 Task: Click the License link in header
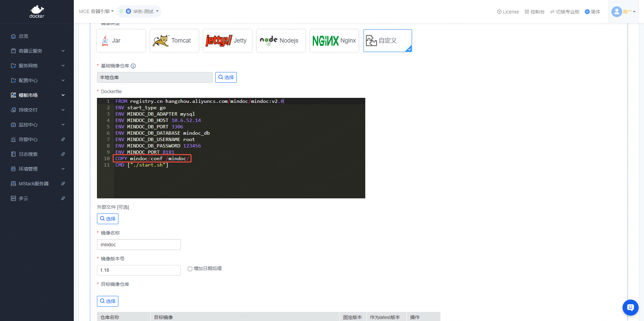[x=508, y=12]
